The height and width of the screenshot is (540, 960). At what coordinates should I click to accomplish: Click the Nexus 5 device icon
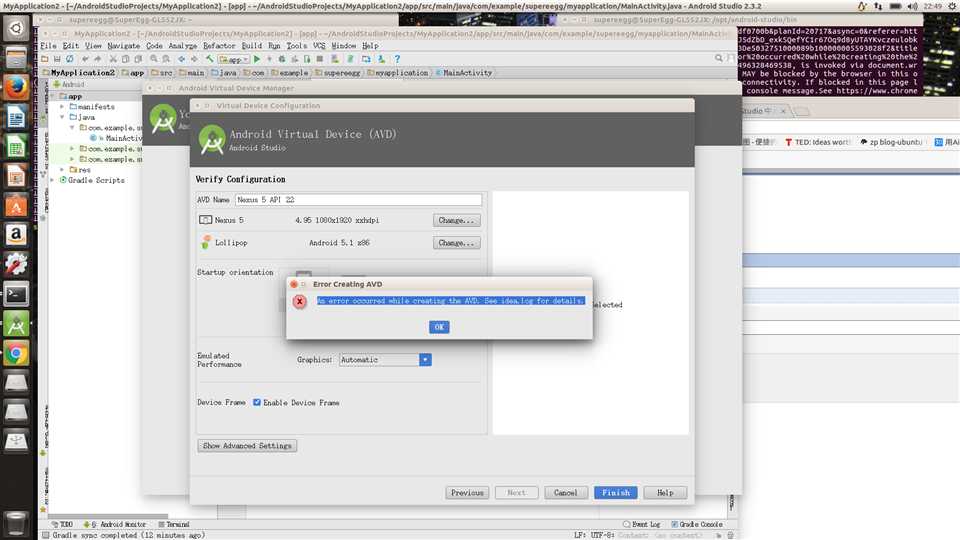[205, 220]
